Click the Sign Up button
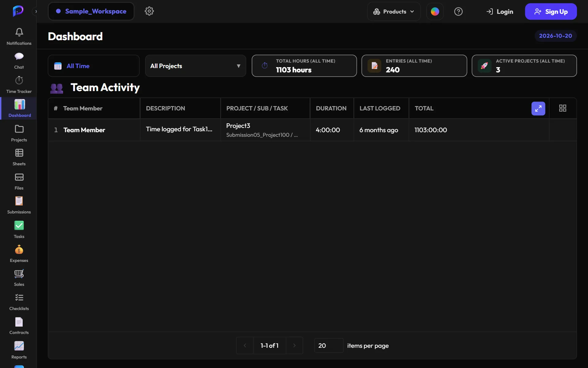This screenshot has height=368, width=588. coord(551,12)
